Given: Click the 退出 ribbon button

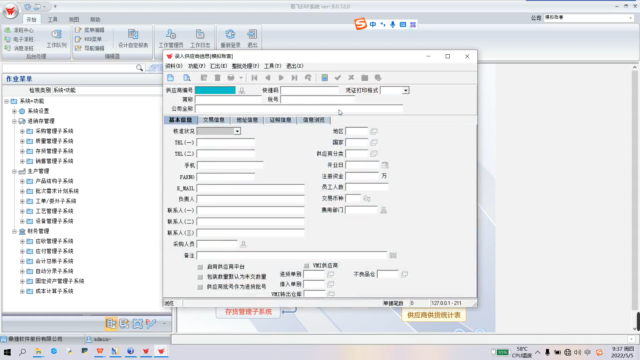Looking at the screenshot, I should click(252, 38).
